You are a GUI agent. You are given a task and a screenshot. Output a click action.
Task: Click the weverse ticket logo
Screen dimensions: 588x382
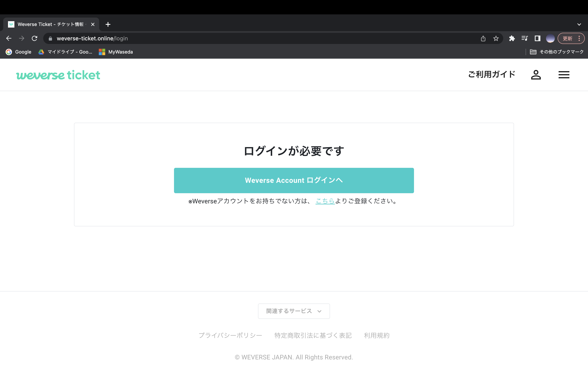click(x=58, y=75)
